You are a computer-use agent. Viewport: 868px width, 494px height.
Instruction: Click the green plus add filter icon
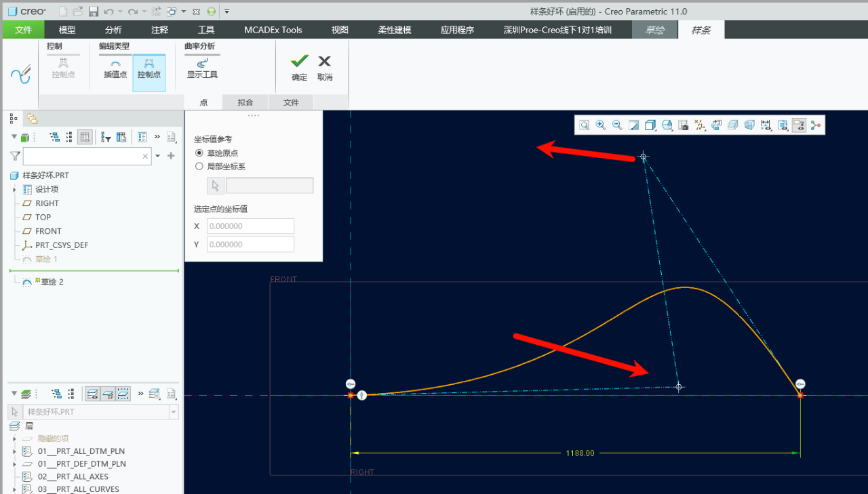point(171,156)
